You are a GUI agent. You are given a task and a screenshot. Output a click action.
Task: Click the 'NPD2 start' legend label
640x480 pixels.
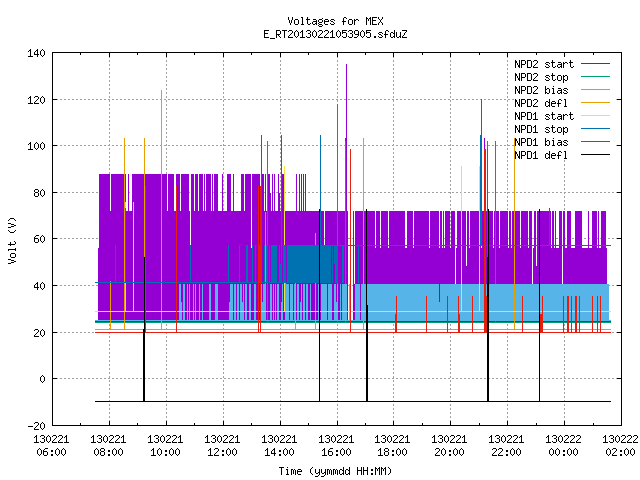point(544,64)
